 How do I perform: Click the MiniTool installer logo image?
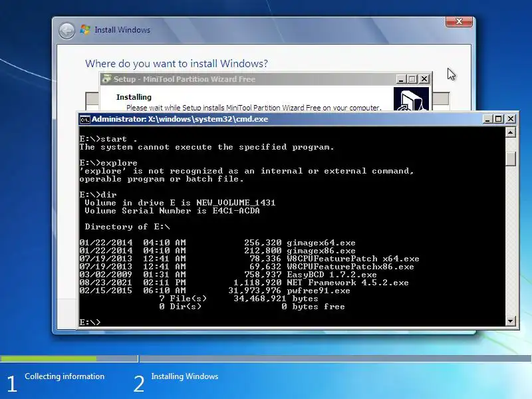[x=411, y=99]
